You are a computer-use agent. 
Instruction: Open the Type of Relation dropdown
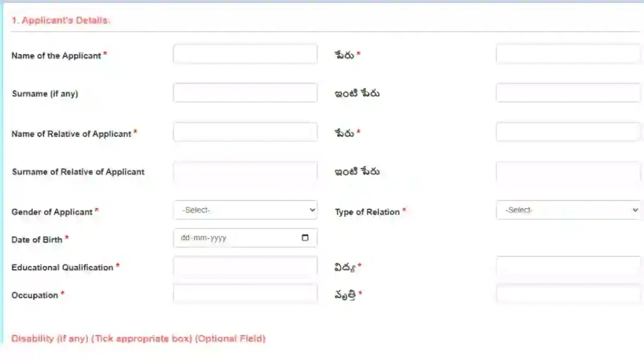pos(568,210)
